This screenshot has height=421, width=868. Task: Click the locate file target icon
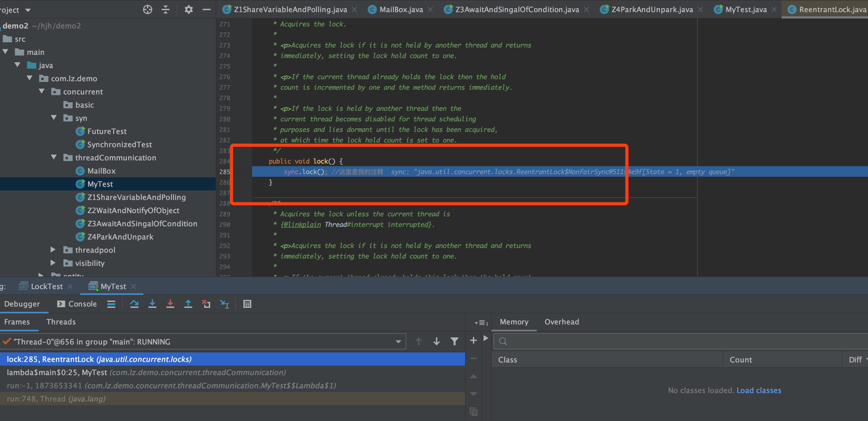148,9
